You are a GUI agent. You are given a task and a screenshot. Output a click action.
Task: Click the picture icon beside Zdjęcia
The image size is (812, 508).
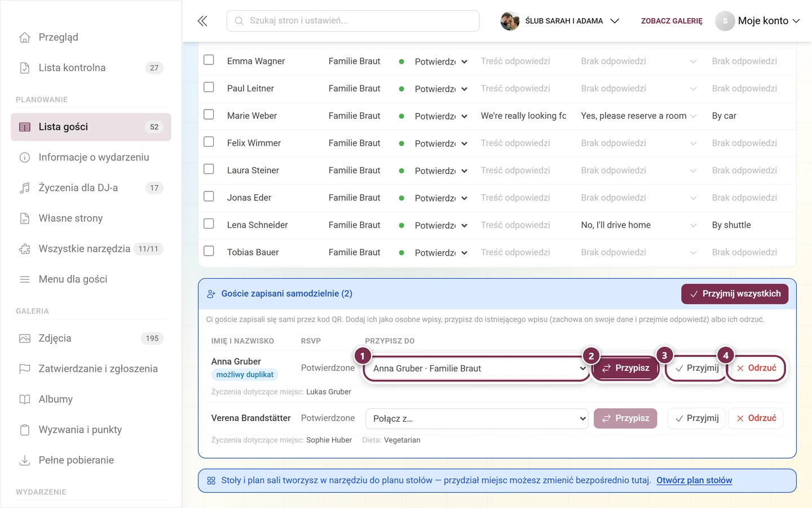25,339
